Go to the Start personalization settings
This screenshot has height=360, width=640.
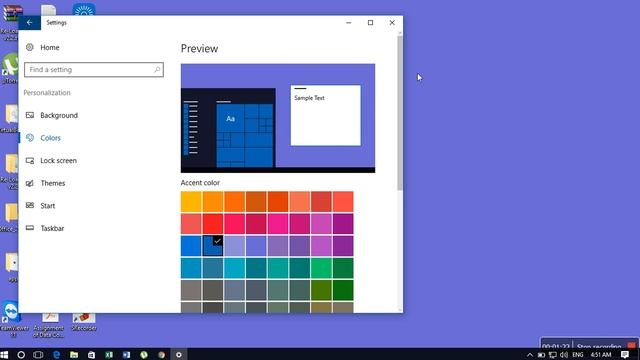click(48, 206)
